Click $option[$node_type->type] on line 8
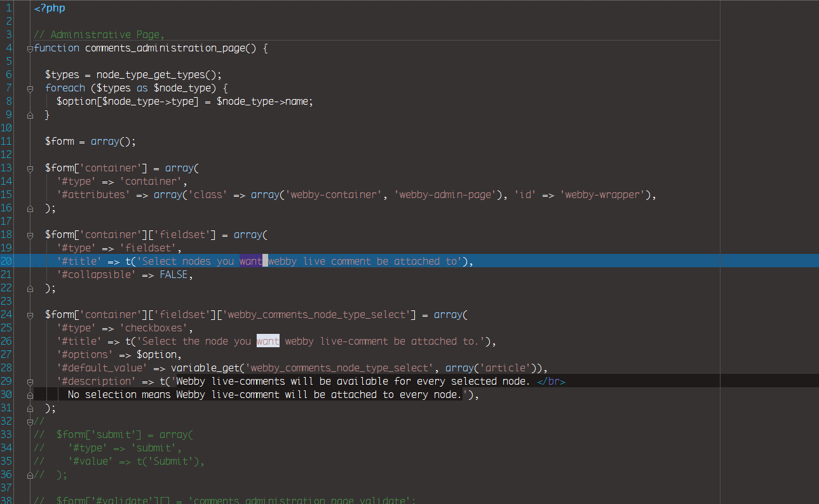This screenshot has height=504, width=819. (128, 102)
